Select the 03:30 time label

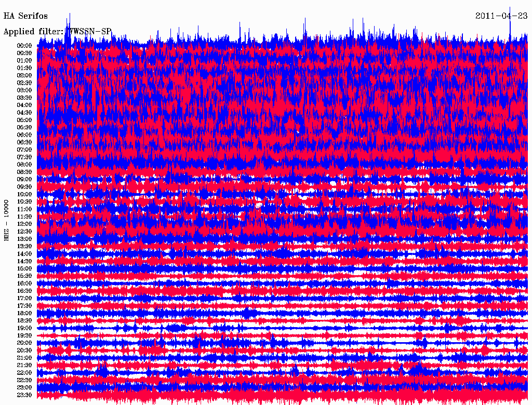24,98
